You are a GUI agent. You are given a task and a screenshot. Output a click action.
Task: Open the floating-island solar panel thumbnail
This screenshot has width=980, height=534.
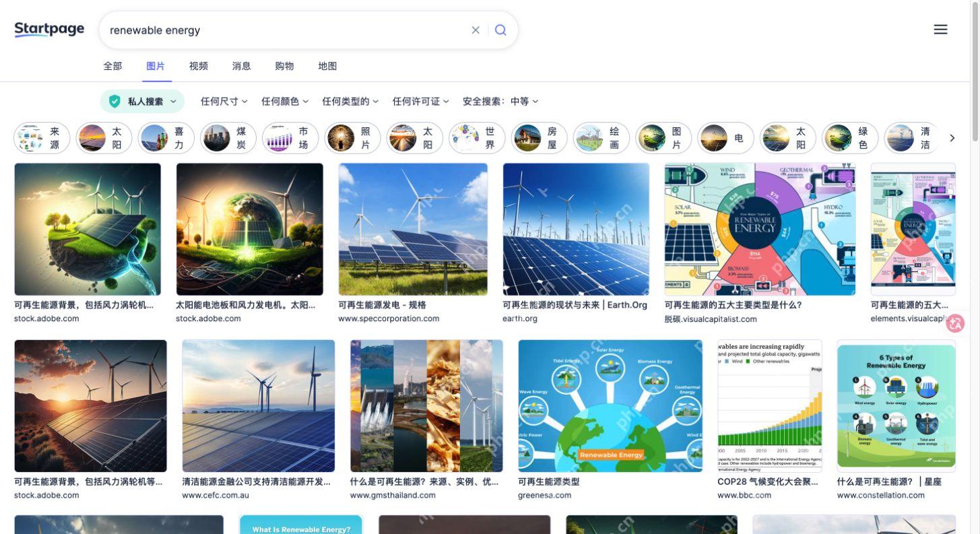point(88,229)
